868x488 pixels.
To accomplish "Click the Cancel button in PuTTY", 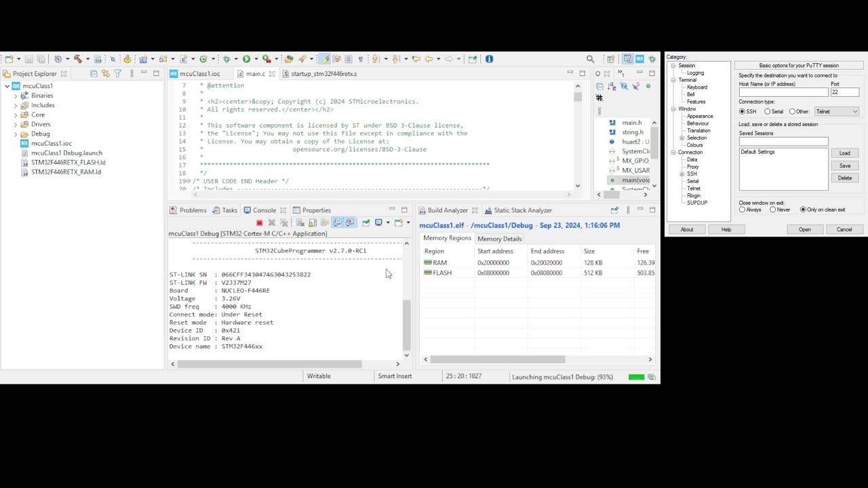I will [x=844, y=230].
